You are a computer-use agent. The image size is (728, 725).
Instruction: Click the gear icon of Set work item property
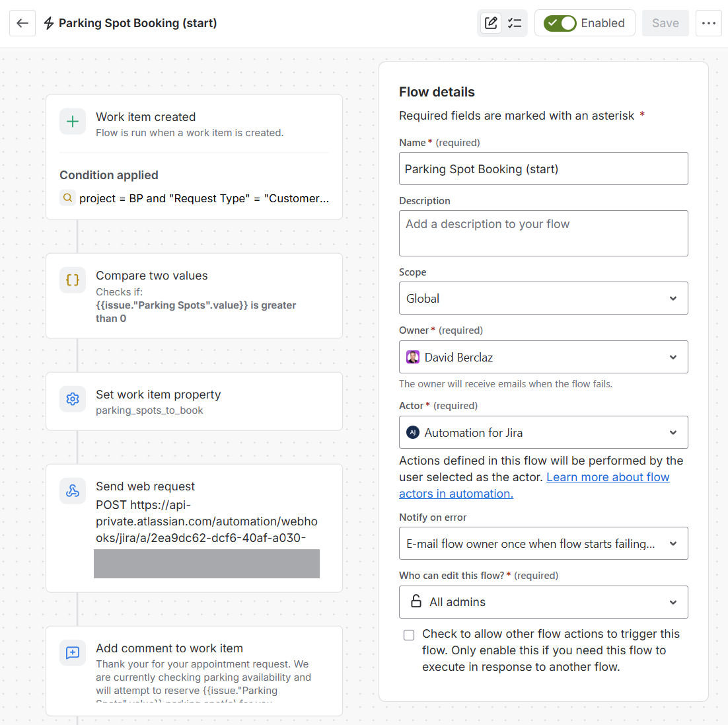[73, 399]
